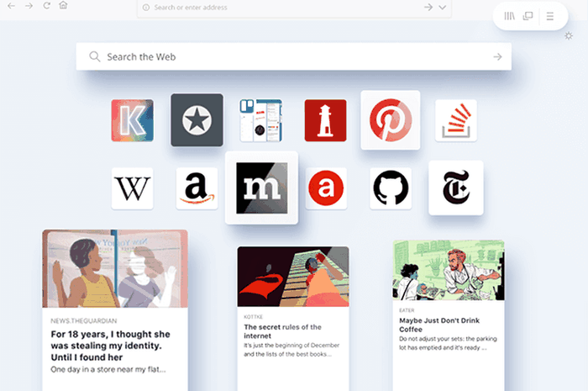Screen dimensions: 588x391
Task: Open the Pinterest top site tile
Action: tap(391, 120)
